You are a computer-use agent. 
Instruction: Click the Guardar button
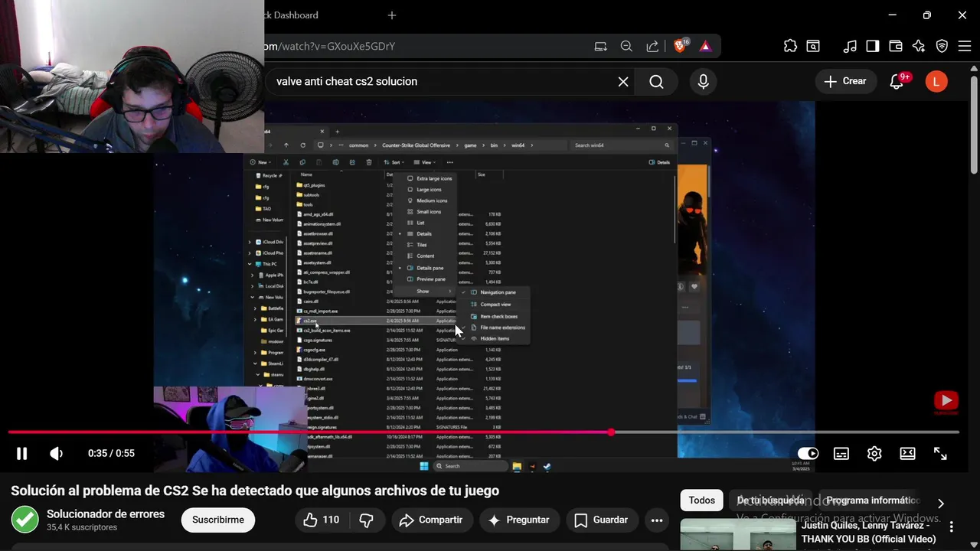click(x=602, y=520)
